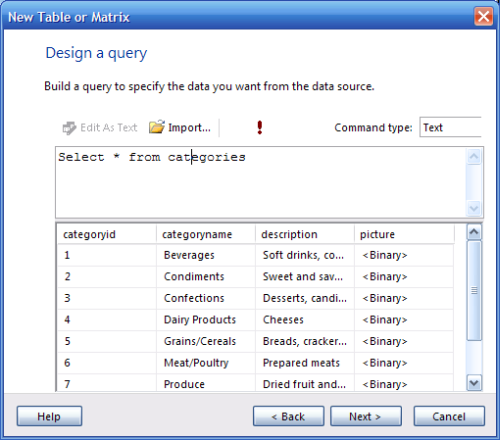Click categoryid cell 3

[x=107, y=298]
